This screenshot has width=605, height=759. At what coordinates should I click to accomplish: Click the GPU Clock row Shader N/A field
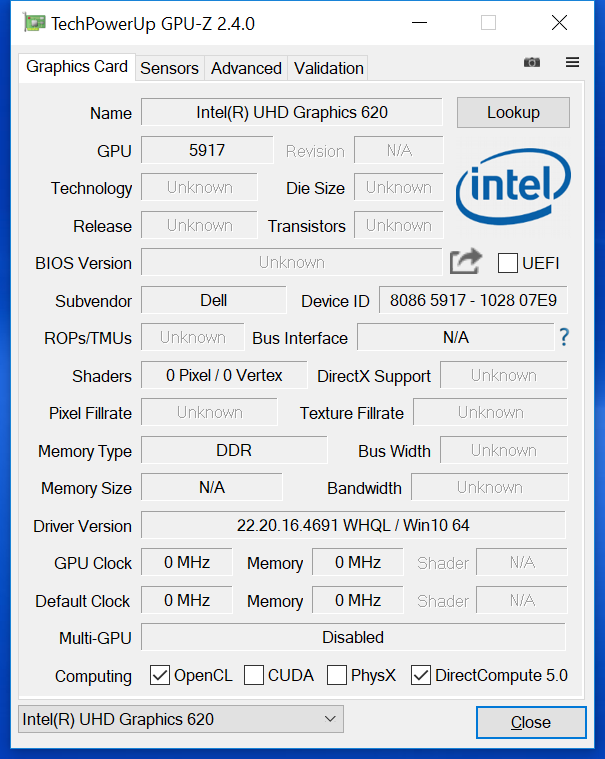point(522,562)
